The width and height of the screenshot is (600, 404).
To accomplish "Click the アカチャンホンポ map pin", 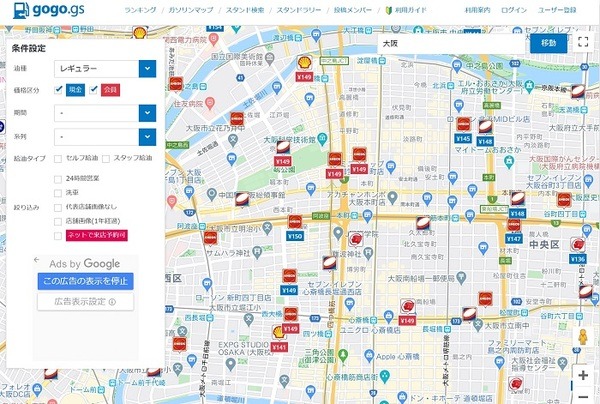I will click(392, 197).
